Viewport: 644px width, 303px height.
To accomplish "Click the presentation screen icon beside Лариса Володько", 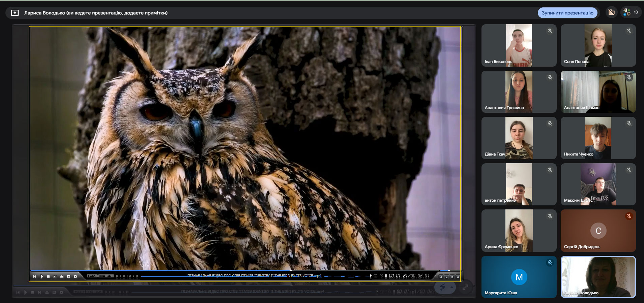I will click(15, 13).
